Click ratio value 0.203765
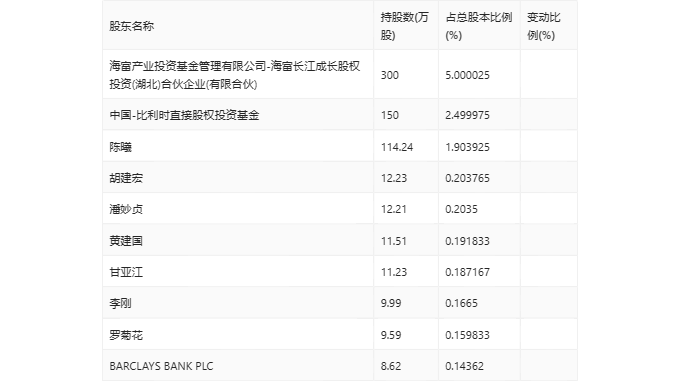680x381 pixels. [x=468, y=178]
